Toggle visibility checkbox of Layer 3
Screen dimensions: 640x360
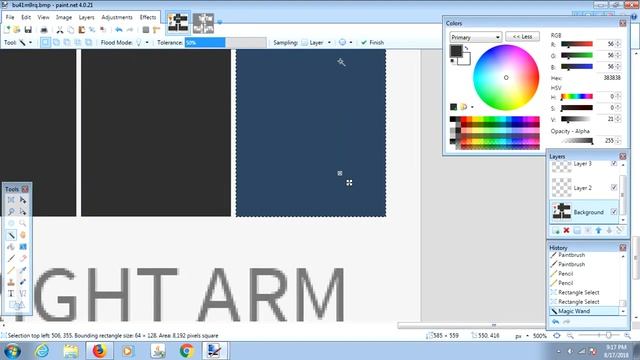613,163
